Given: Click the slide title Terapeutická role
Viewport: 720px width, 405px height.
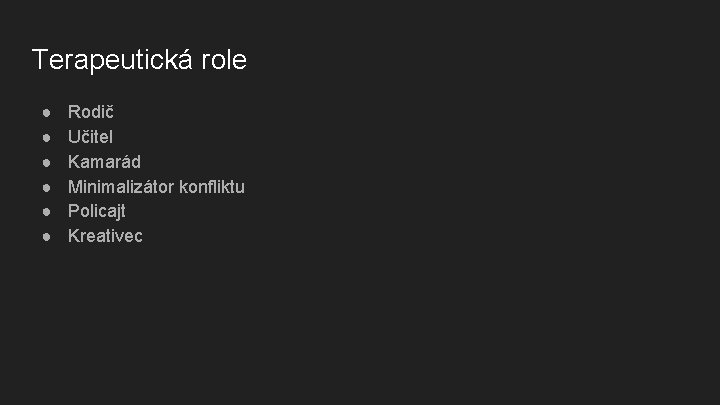Looking at the screenshot, I should [x=139, y=60].
